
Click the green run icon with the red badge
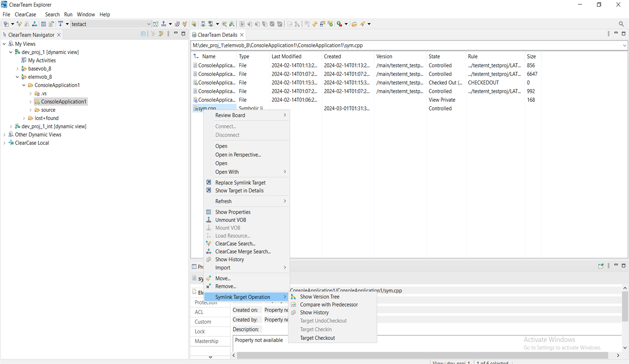coord(339,24)
